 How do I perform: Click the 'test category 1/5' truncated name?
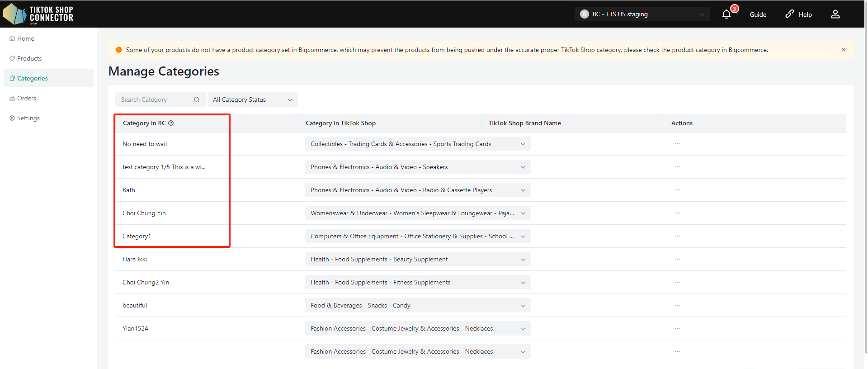click(164, 167)
